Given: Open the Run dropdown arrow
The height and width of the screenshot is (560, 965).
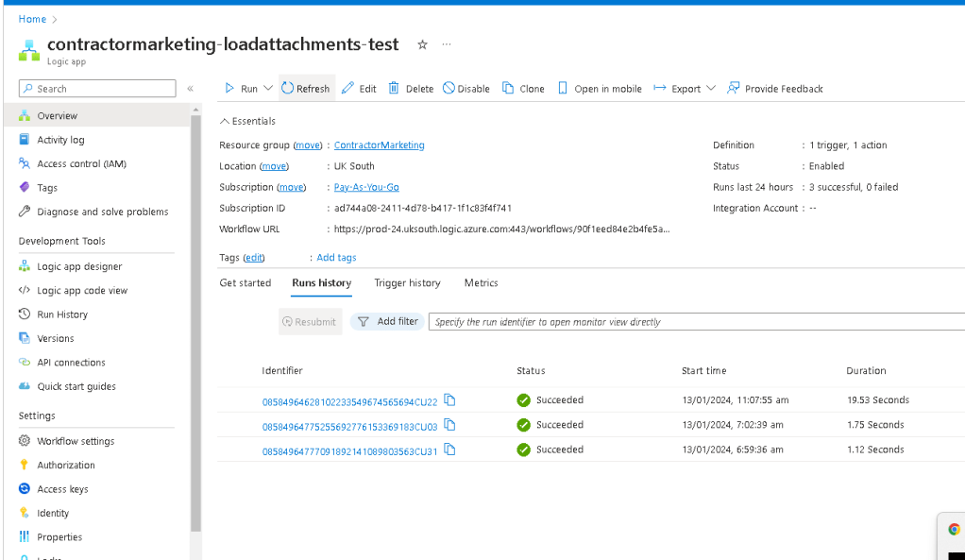Looking at the screenshot, I should pyautogui.click(x=268, y=88).
